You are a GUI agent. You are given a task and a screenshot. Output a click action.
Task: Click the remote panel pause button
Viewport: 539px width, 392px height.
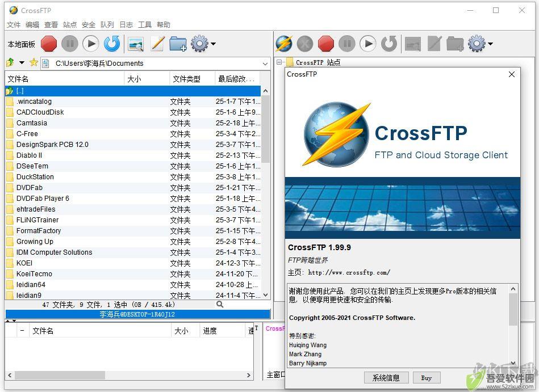coord(347,44)
